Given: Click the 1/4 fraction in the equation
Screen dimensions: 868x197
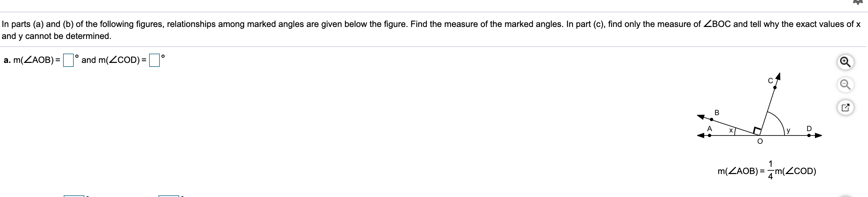Looking at the screenshot, I should (x=770, y=170).
